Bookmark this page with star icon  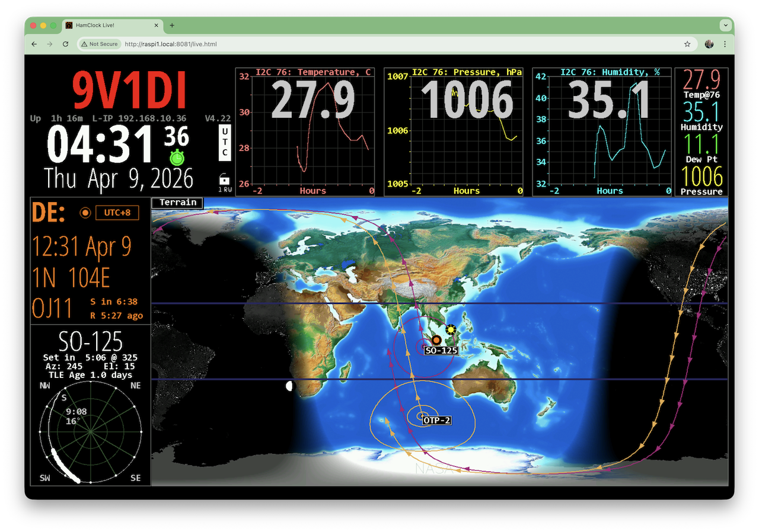[687, 44]
